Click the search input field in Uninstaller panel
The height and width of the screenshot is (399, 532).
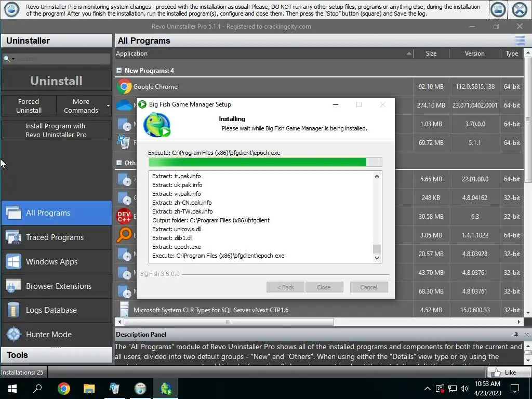[63, 59]
